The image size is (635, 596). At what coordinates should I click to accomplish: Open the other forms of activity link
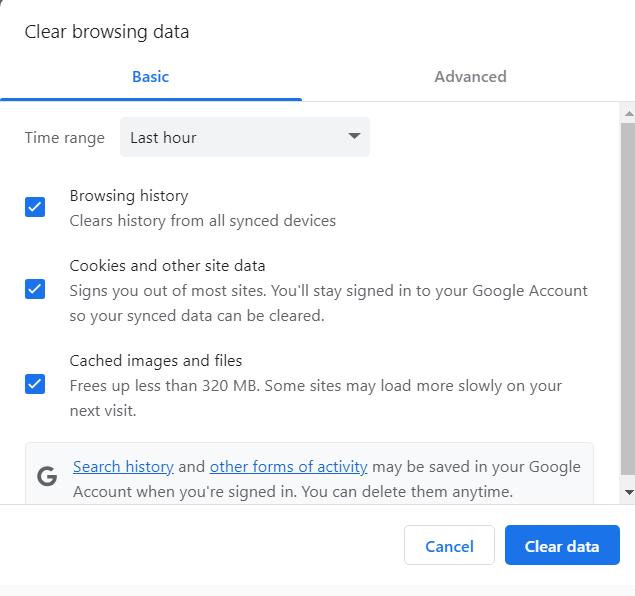(x=288, y=467)
